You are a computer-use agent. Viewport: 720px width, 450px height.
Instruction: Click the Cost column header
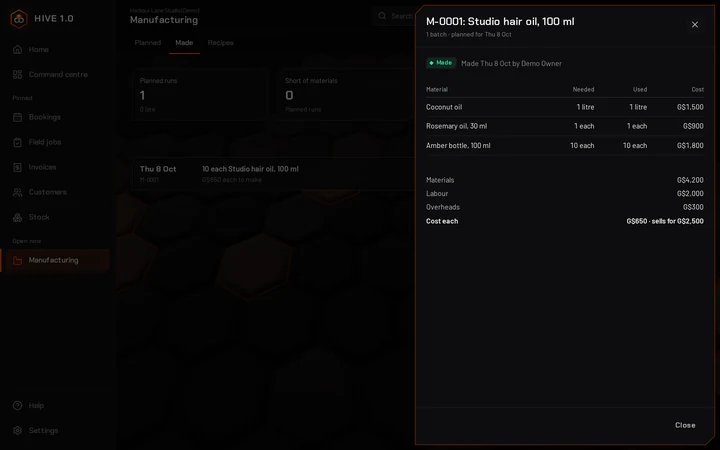[698, 90]
